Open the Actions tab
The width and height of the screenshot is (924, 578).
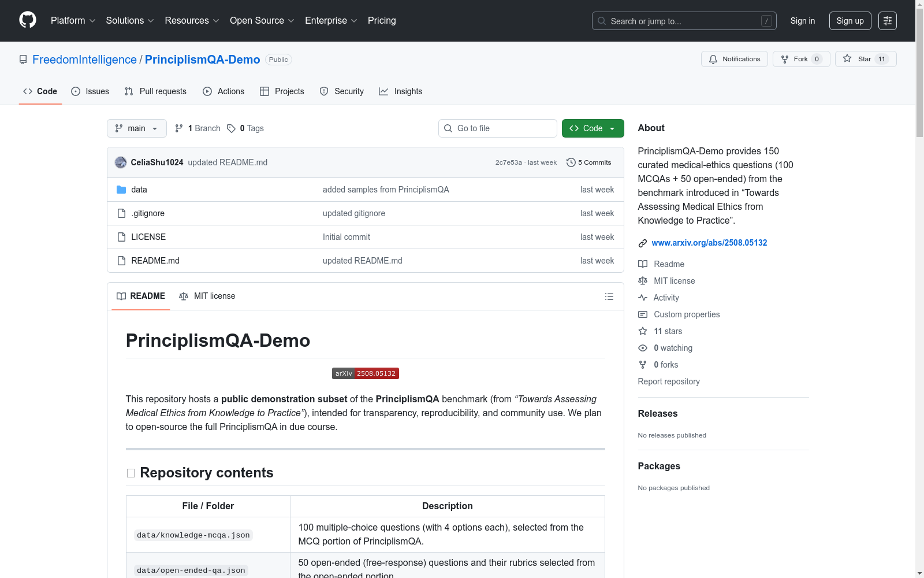point(223,91)
